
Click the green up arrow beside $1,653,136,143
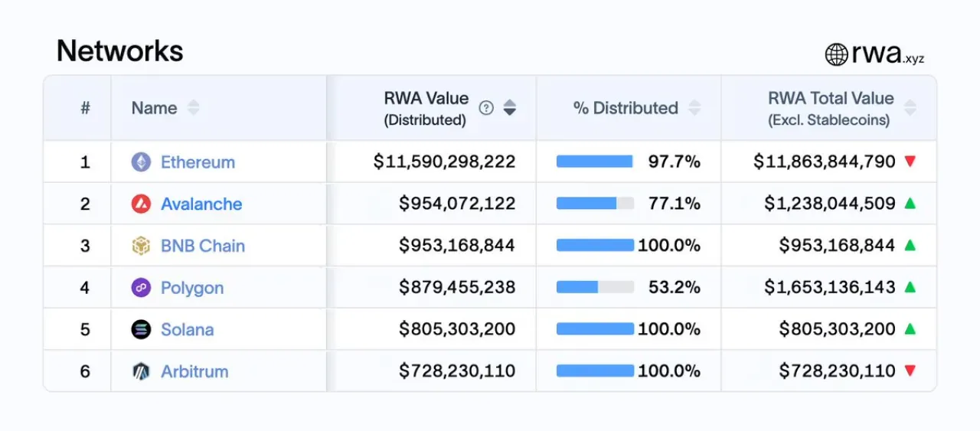point(910,287)
